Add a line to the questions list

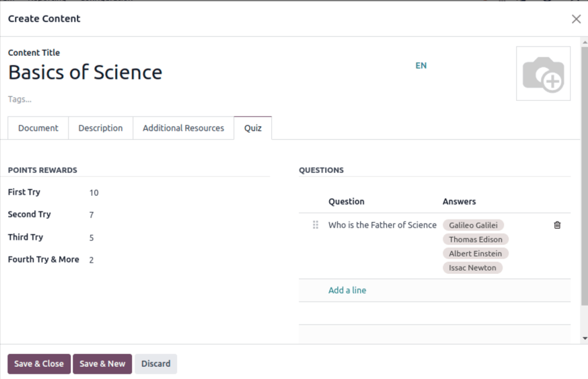[x=347, y=290]
